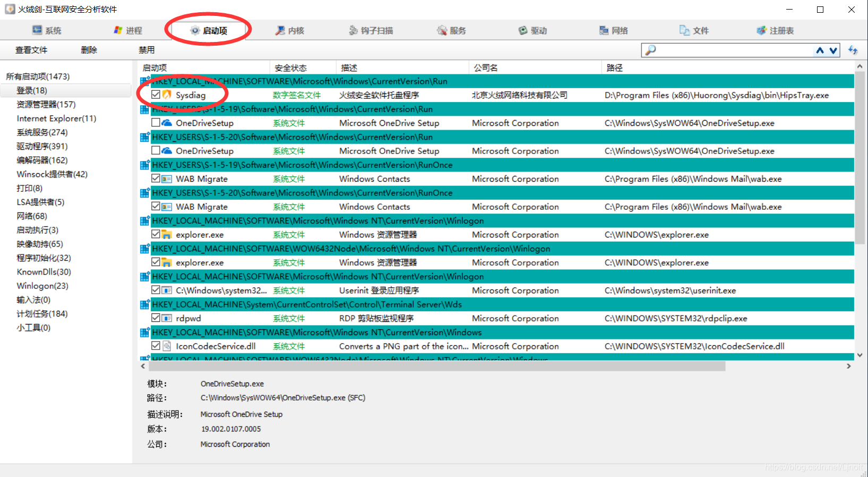
Task: Select 登录(18) category
Action: coord(32,90)
